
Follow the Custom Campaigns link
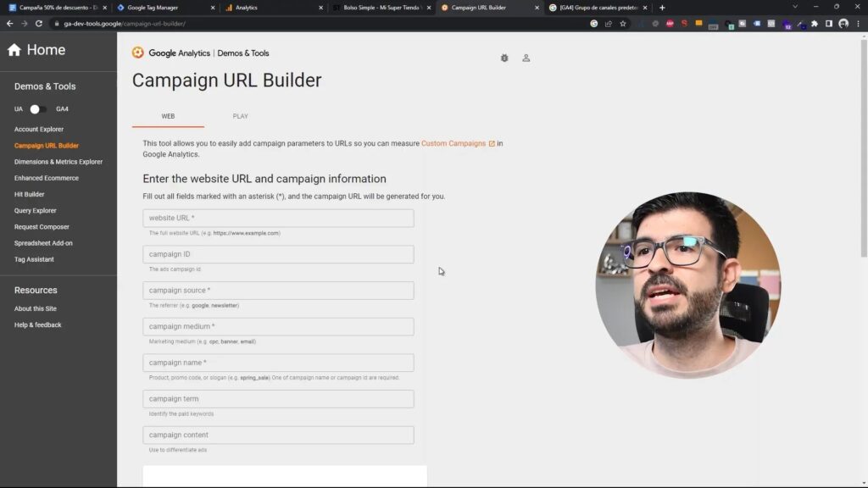click(x=458, y=143)
